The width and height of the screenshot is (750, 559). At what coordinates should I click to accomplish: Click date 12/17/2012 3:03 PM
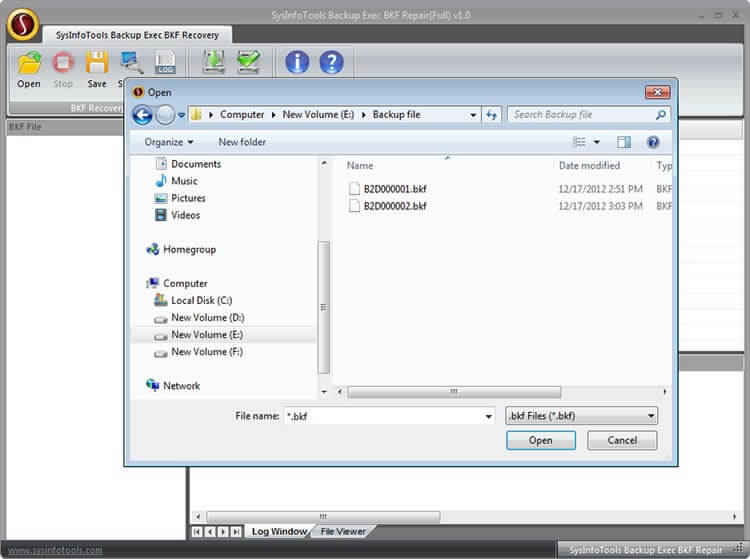point(600,206)
